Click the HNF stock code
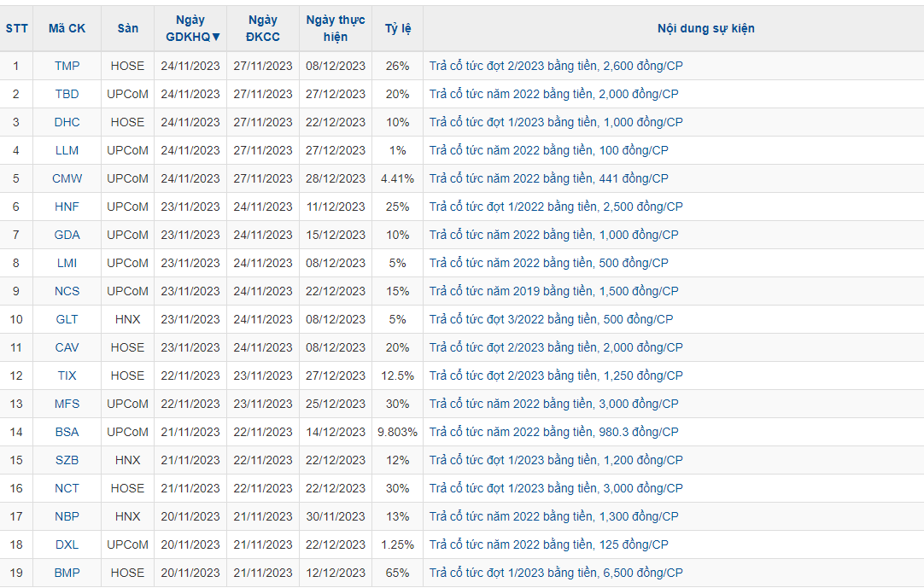This screenshot has height=588, width=924. (x=67, y=207)
